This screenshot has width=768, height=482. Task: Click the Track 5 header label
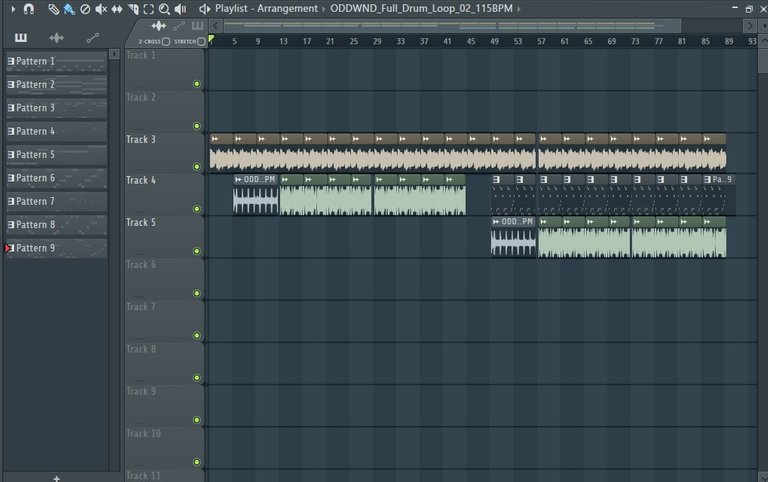click(x=141, y=222)
